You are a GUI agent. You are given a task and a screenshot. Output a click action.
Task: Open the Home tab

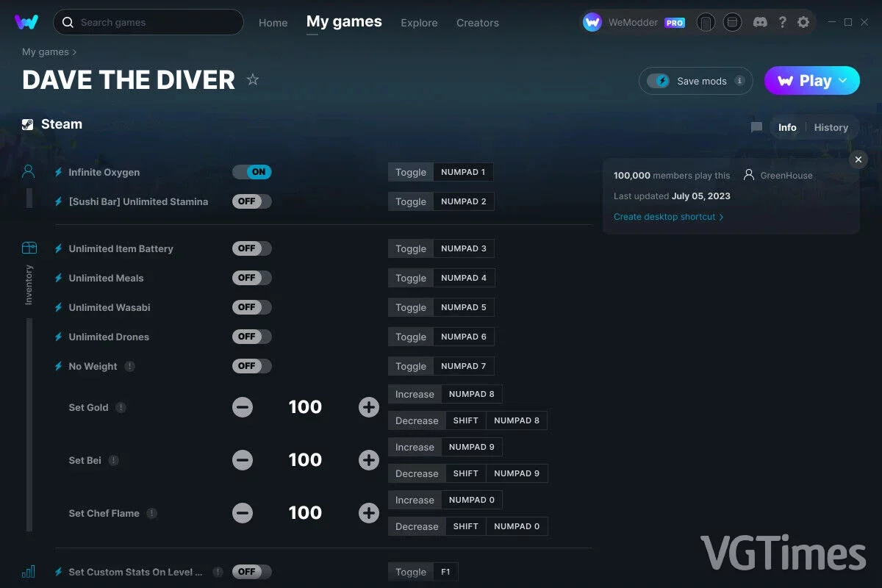(273, 23)
